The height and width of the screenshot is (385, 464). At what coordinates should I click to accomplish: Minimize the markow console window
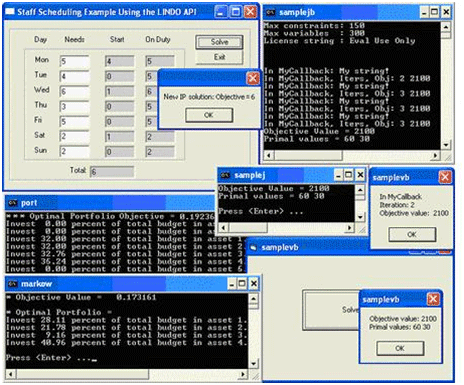[x=232, y=284]
